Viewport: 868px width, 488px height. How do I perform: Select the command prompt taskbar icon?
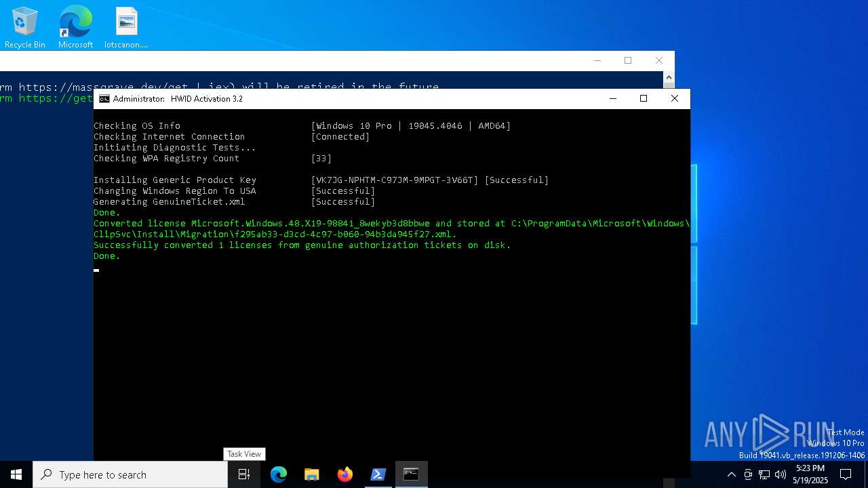[x=411, y=474]
